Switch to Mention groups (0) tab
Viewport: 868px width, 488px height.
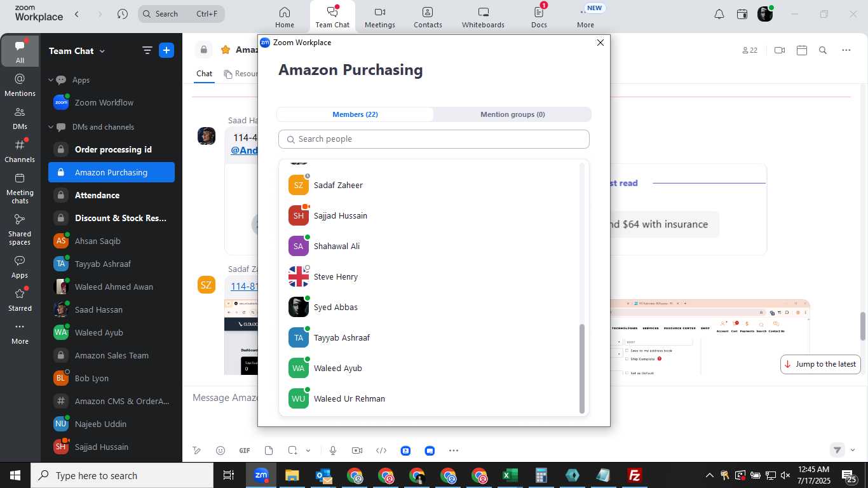click(512, 114)
